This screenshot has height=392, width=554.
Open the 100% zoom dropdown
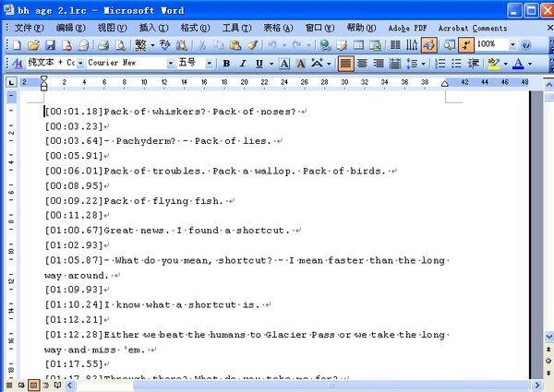[512, 45]
